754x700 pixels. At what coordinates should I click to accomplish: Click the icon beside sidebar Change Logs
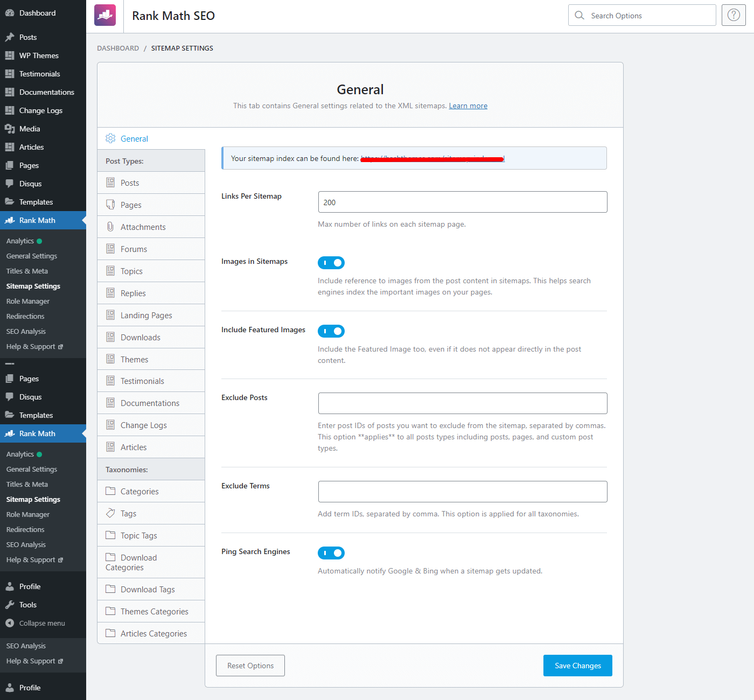point(10,110)
